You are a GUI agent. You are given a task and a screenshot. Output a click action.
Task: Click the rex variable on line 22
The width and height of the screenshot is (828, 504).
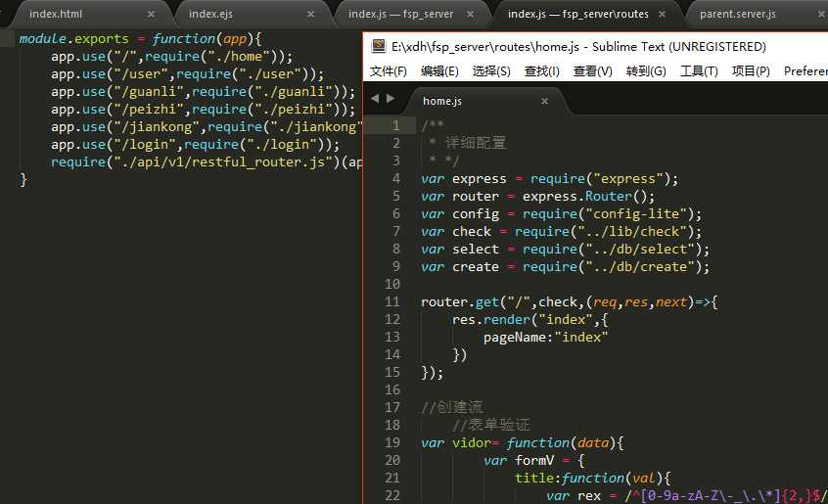click(589, 496)
